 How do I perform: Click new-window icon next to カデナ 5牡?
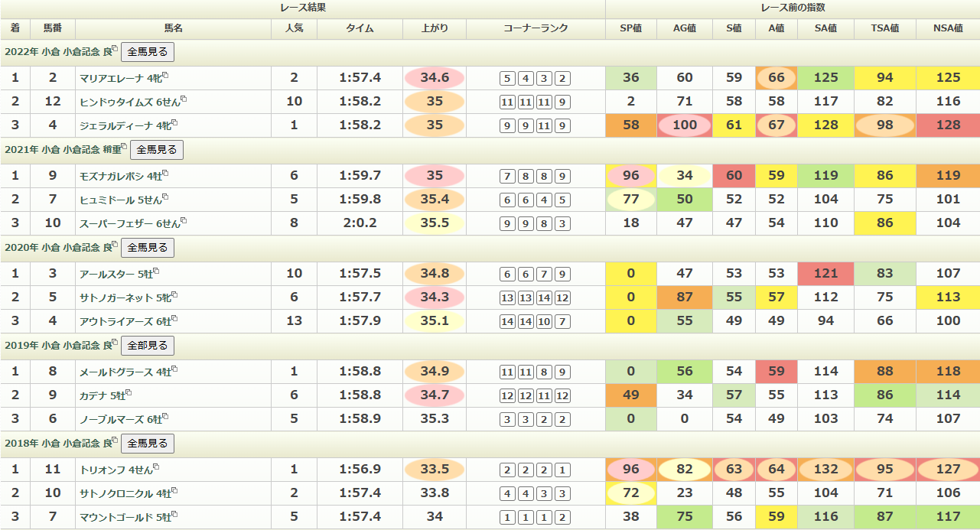point(129,392)
